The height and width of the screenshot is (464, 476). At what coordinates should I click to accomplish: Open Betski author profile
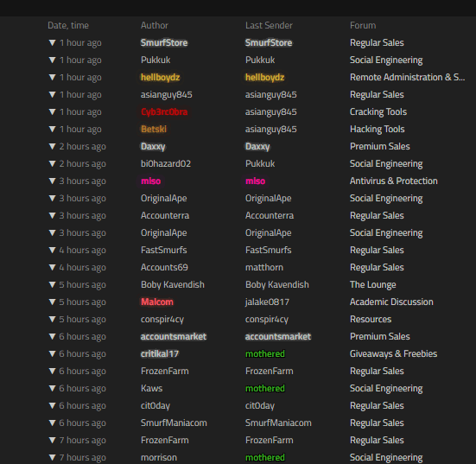click(x=154, y=130)
